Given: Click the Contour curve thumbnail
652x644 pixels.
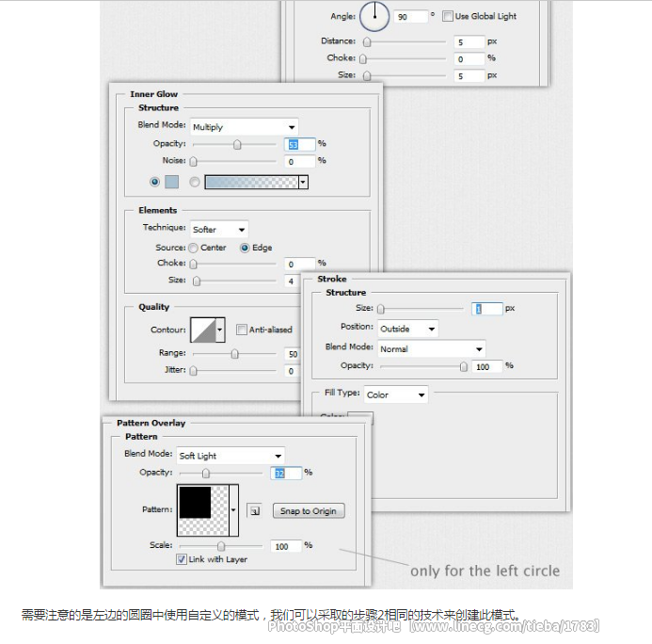Looking at the screenshot, I should point(203,330).
